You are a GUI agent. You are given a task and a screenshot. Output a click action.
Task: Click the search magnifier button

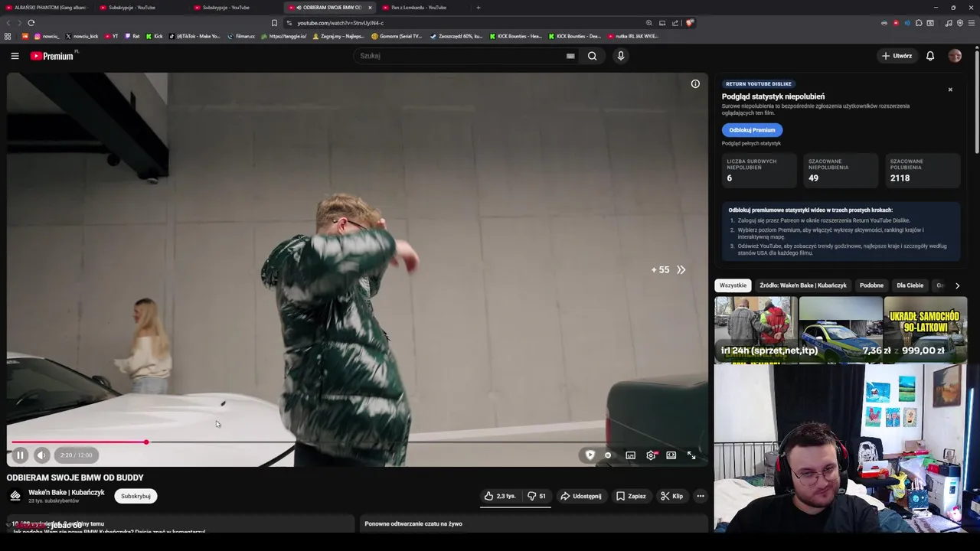pos(592,56)
